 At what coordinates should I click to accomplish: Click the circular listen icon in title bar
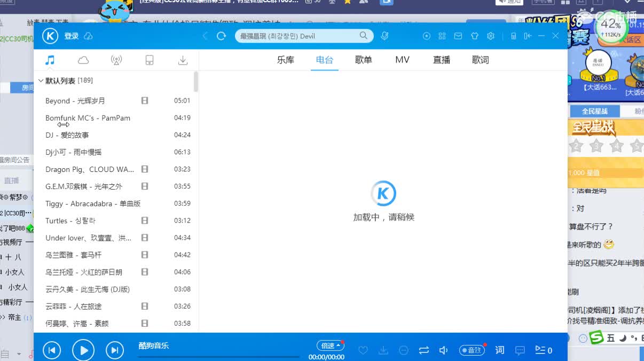426,36
